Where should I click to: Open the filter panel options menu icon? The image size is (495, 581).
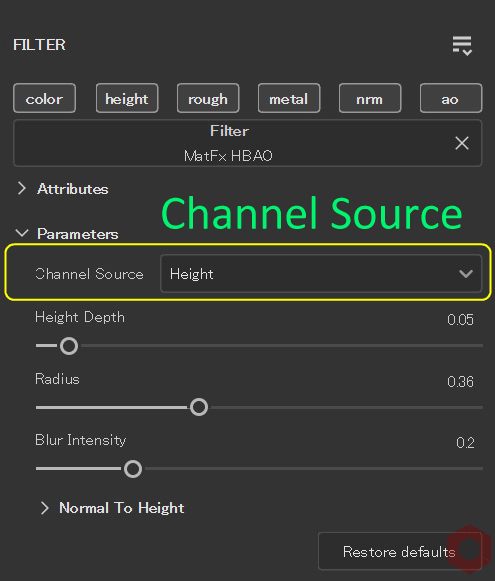coord(462,46)
